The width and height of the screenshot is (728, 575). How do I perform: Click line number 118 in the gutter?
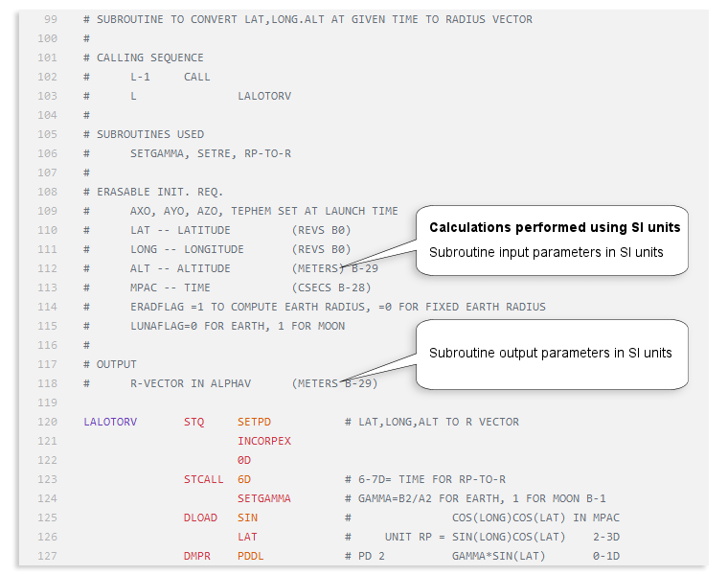click(47, 383)
